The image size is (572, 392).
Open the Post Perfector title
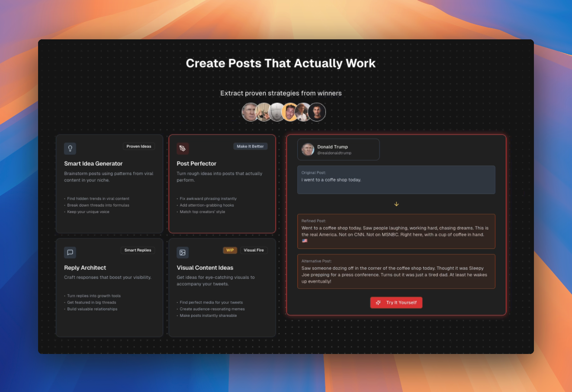[196, 163]
